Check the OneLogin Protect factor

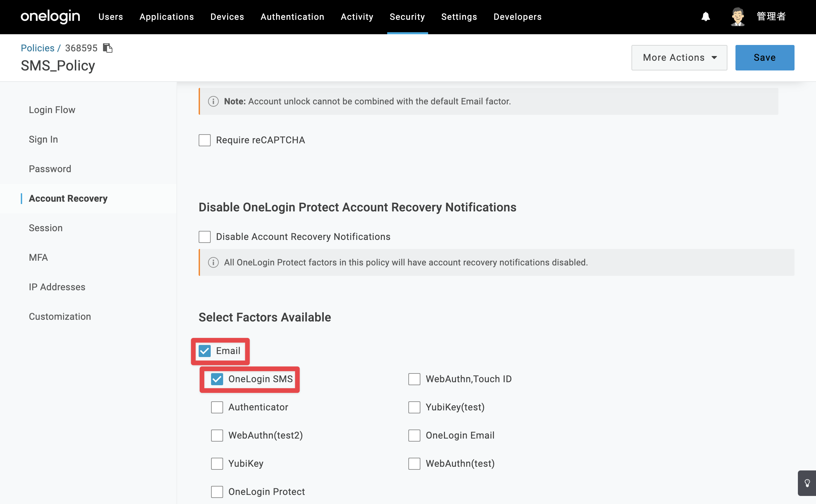pos(217,492)
